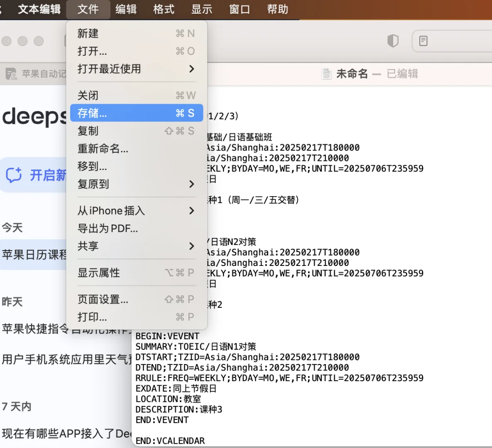Image resolution: width=492 pixels, height=448 pixels.
Task: Choose 打开... from the file menu
Action: tap(137, 51)
